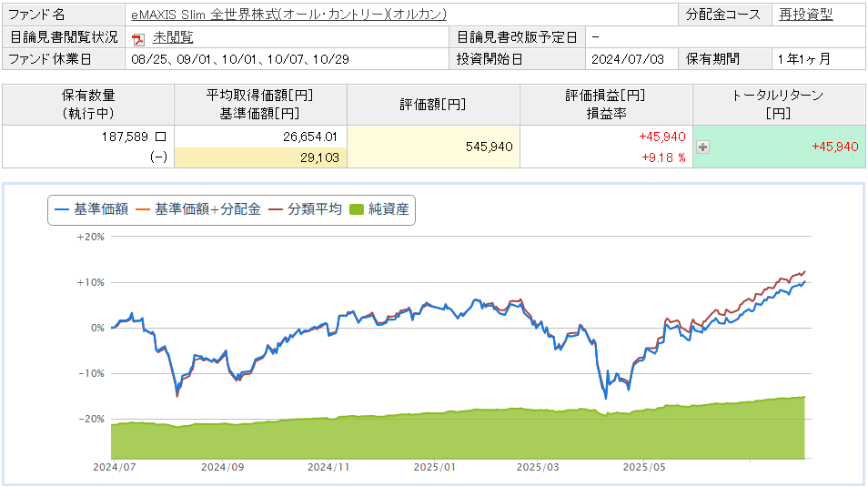The width and height of the screenshot is (868, 487).
Task: Click the 評価額[円] column header
Action: (x=433, y=105)
